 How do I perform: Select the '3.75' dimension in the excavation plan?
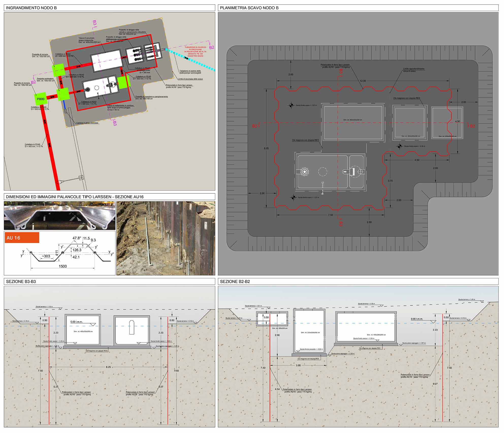point(390,181)
